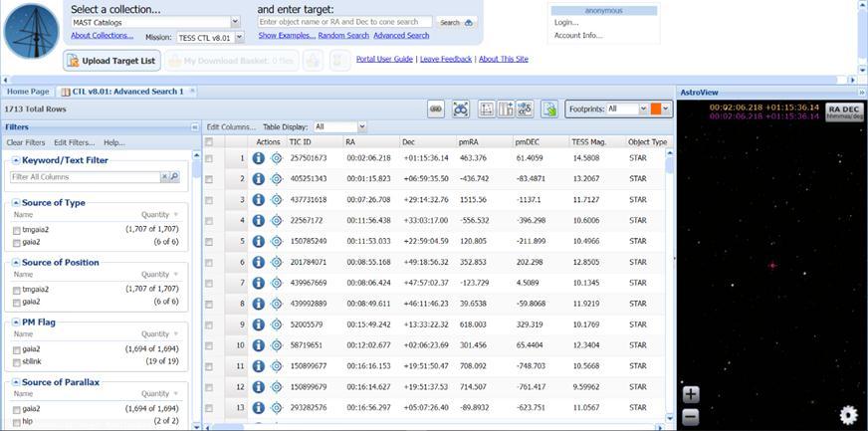Enable the sblink checkbox under PM Flag

coord(17,361)
